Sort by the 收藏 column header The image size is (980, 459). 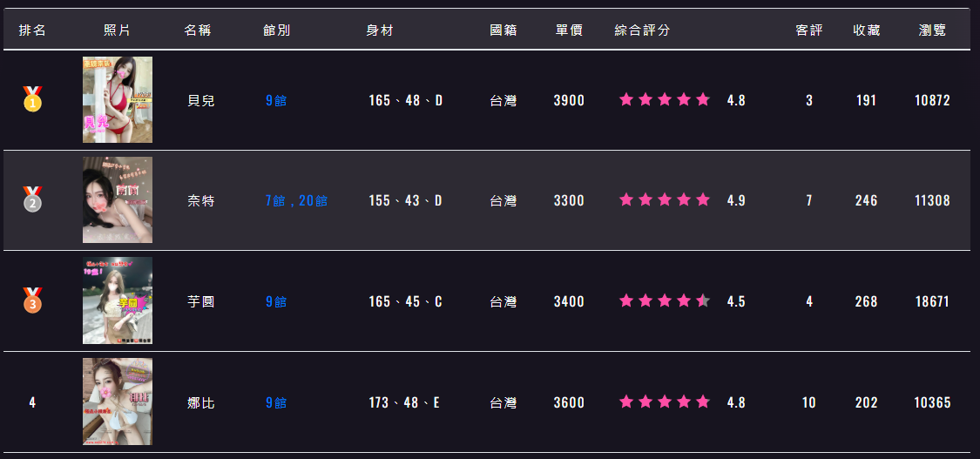866,30
